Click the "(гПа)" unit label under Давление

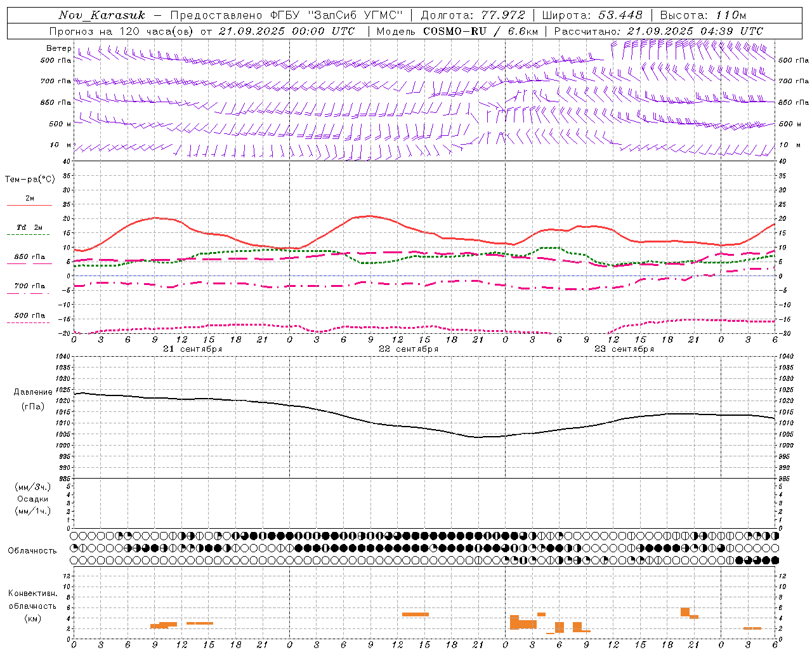coord(33,407)
